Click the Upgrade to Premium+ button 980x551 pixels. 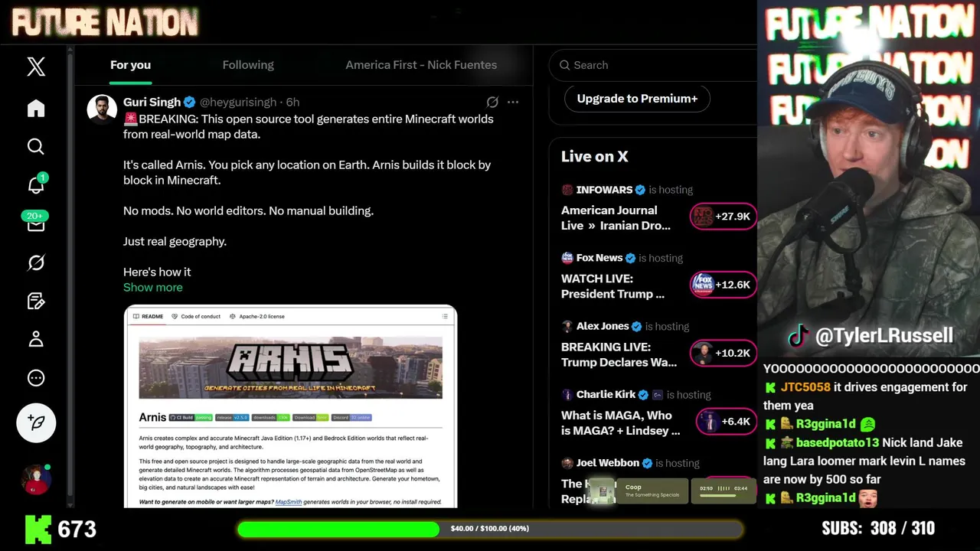point(637,99)
